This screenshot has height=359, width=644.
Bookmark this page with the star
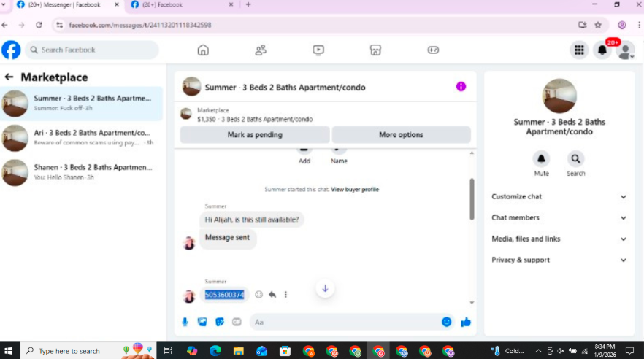[598, 25]
